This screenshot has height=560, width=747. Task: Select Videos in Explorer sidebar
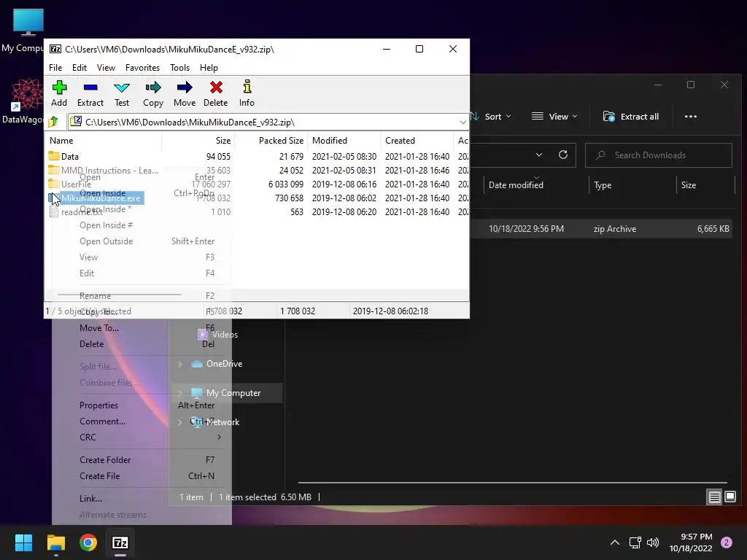(x=225, y=335)
